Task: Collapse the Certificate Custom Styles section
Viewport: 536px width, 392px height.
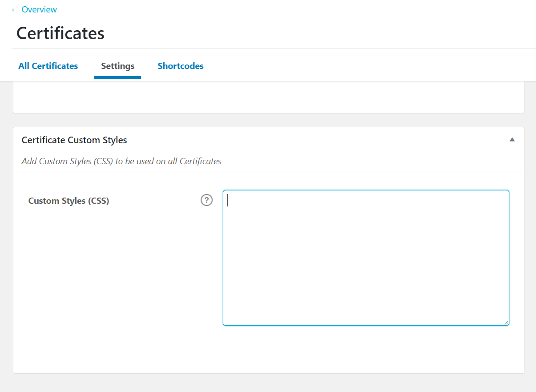Action: pos(512,140)
